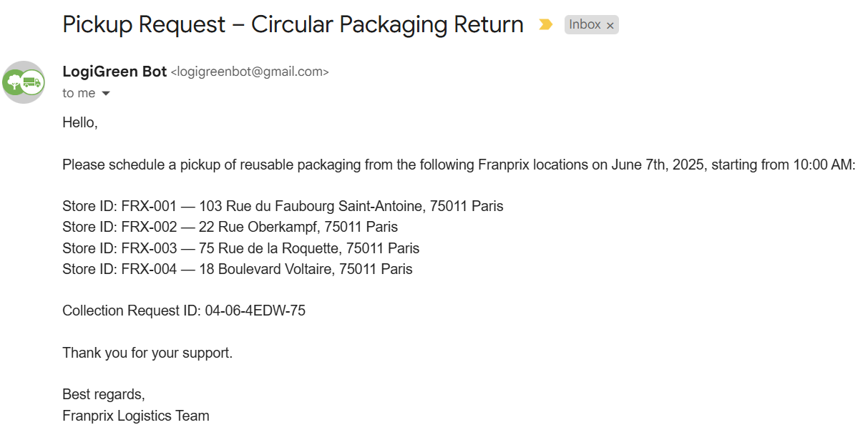Remove the Inbox label with its x

(x=610, y=25)
